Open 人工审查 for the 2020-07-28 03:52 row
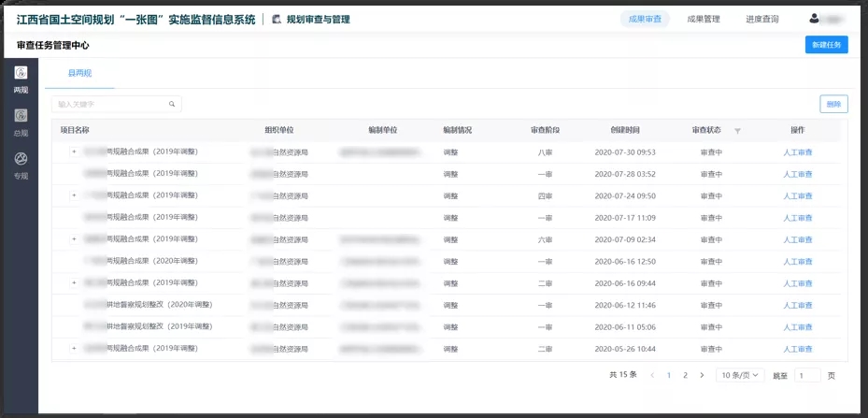 pos(797,174)
